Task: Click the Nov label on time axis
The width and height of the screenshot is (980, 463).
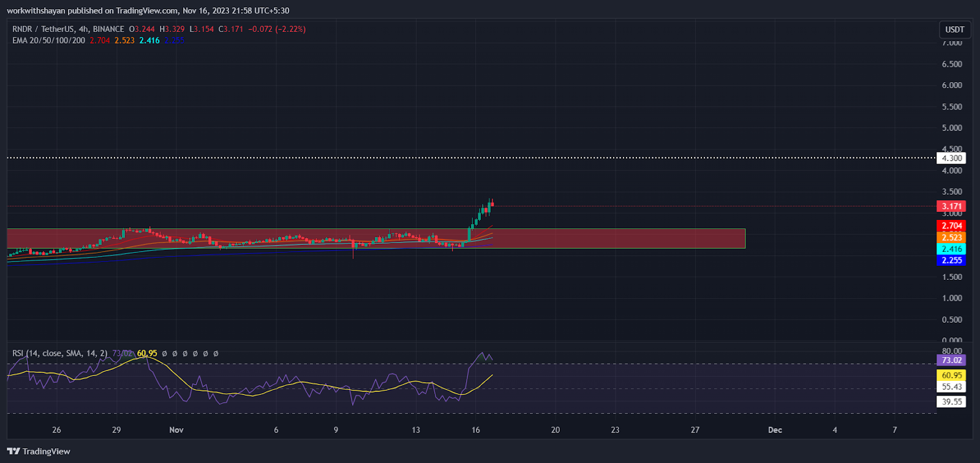Action: [176, 430]
